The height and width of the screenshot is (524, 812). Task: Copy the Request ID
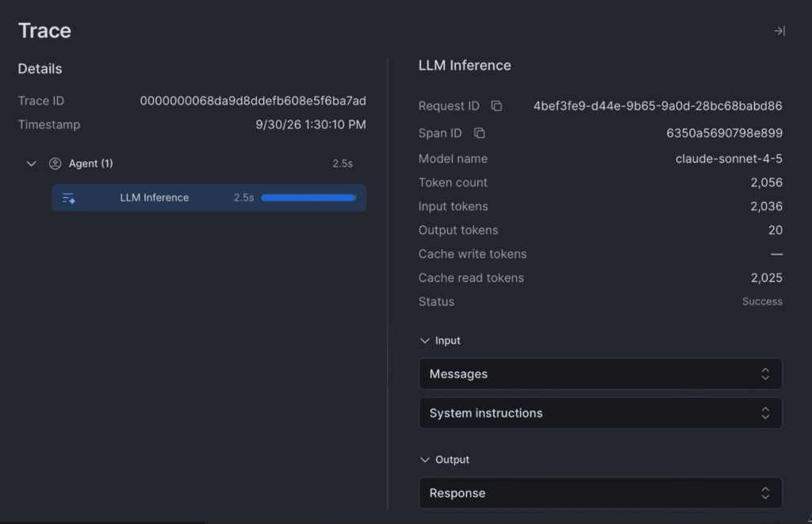pyautogui.click(x=496, y=105)
